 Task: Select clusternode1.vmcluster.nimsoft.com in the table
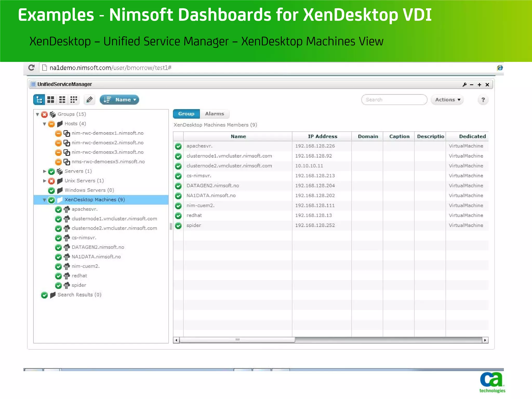click(229, 156)
